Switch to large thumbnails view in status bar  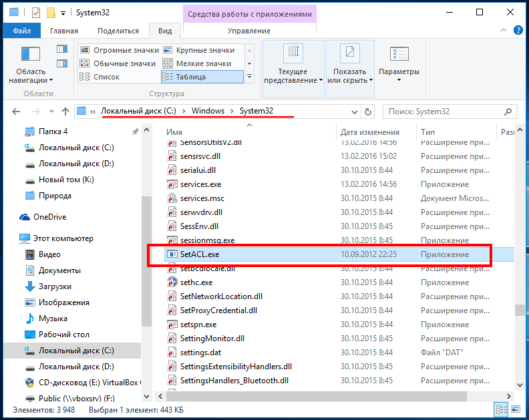[x=516, y=410]
